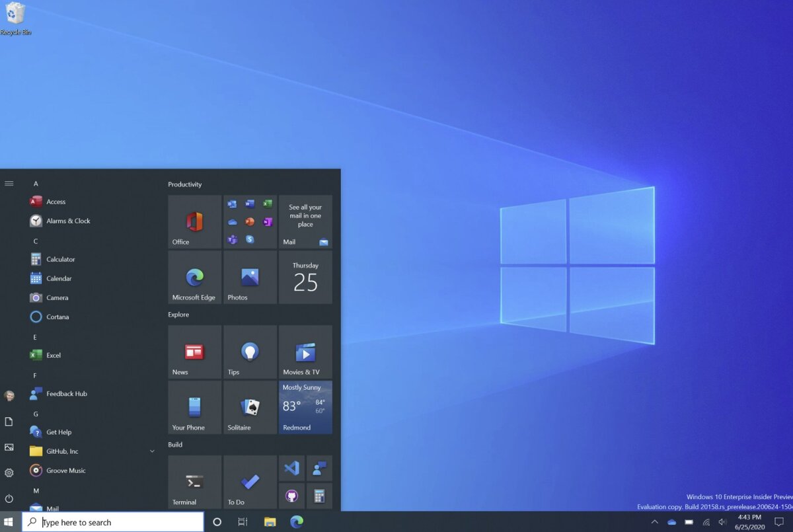Open the battery status tray icon

point(689,522)
